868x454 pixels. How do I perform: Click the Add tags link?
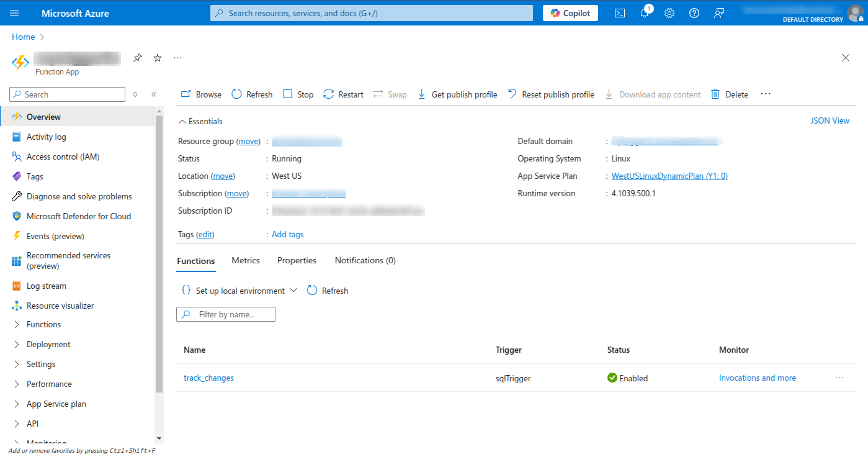point(287,234)
